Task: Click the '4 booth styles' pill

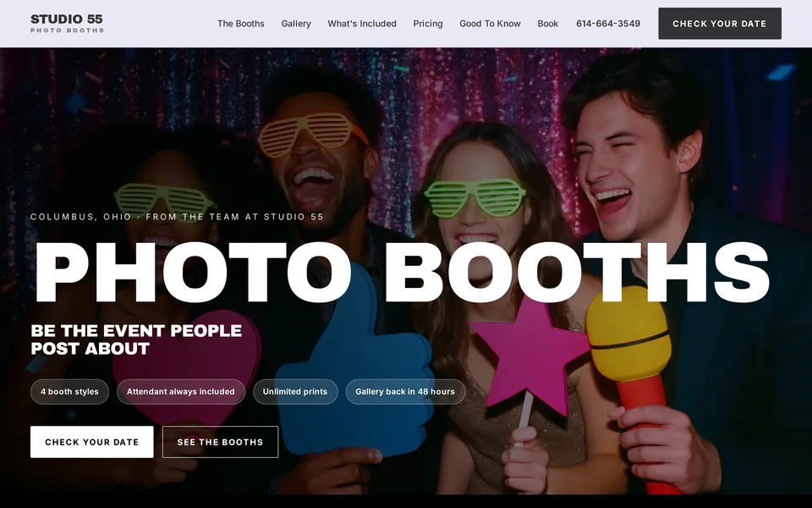Action: 70,392
